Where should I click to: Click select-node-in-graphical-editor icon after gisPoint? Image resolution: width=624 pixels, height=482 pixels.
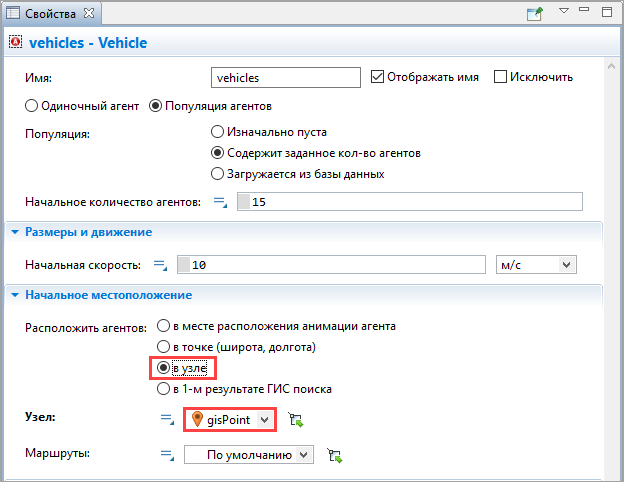pos(296,420)
